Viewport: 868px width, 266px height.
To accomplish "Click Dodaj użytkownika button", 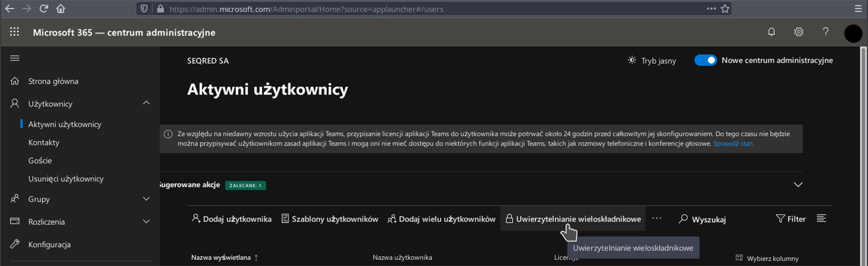I will click(232, 219).
